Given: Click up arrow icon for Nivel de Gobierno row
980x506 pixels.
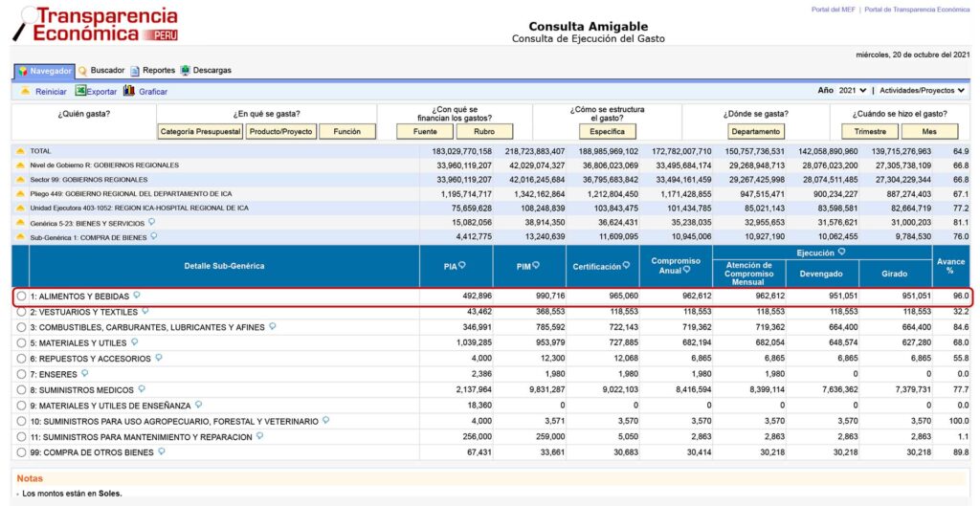Looking at the screenshot, I should tap(20, 165).
